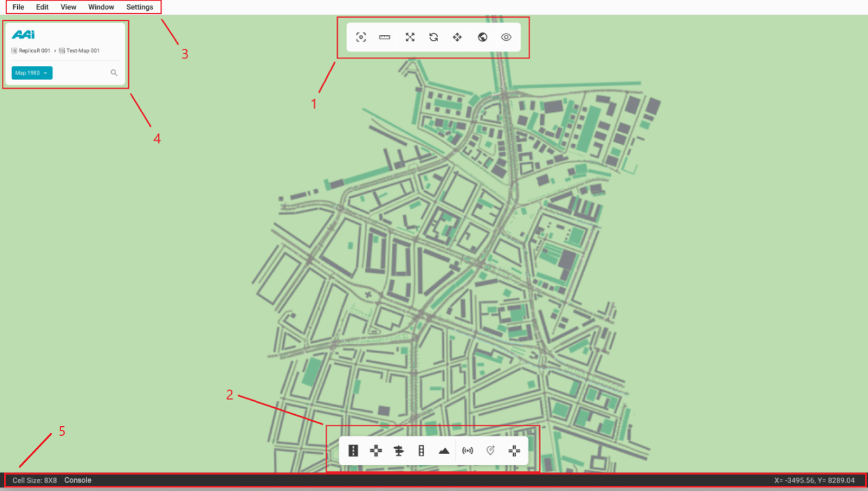Click the focus/center view icon
The width and height of the screenshot is (868, 491).
(361, 37)
